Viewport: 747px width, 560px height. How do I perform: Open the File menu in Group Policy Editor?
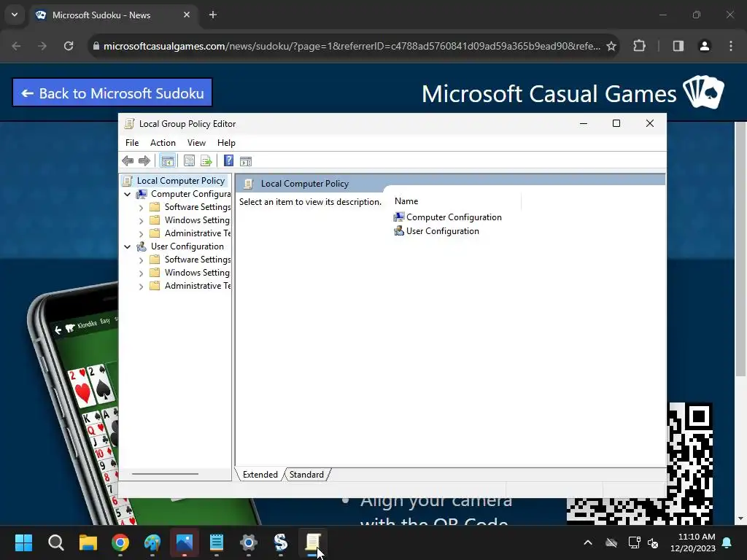pos(132,143)
